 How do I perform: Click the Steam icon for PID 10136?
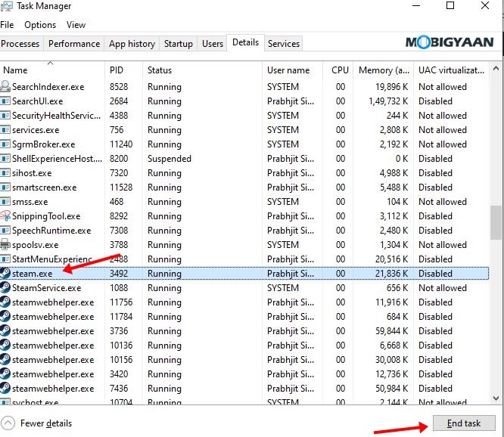pyautogui.click(x=5, y=346)
